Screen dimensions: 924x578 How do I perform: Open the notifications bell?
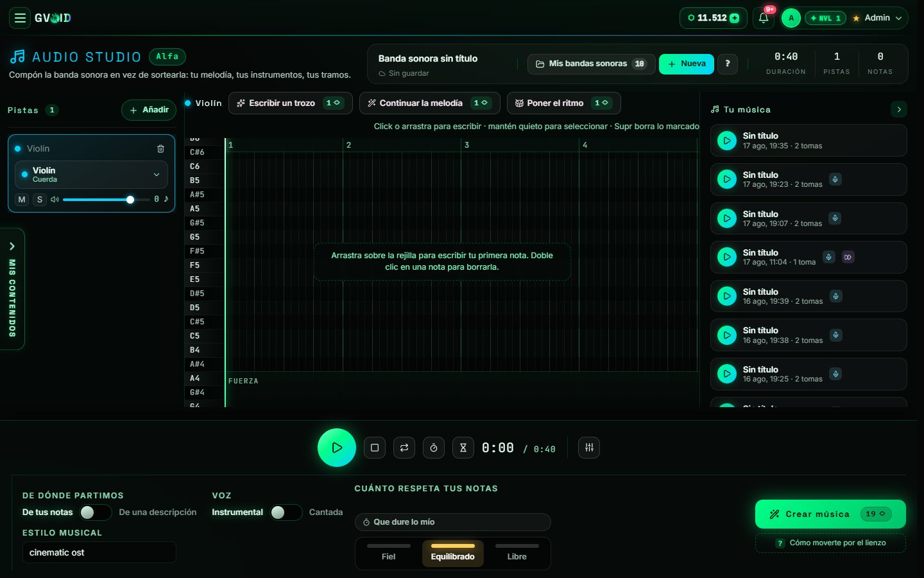pyautogui.click(x=764, y=18)
